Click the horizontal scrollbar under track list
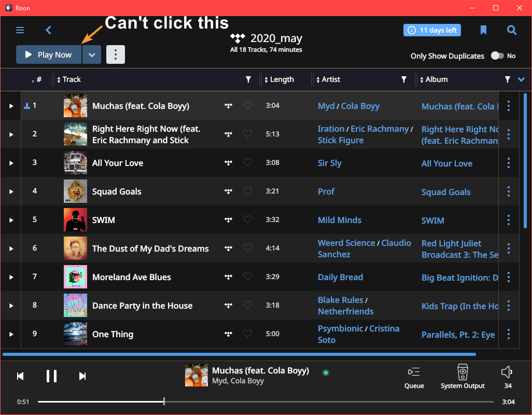This screenshot has height=415, width=532. pos(239,354)
